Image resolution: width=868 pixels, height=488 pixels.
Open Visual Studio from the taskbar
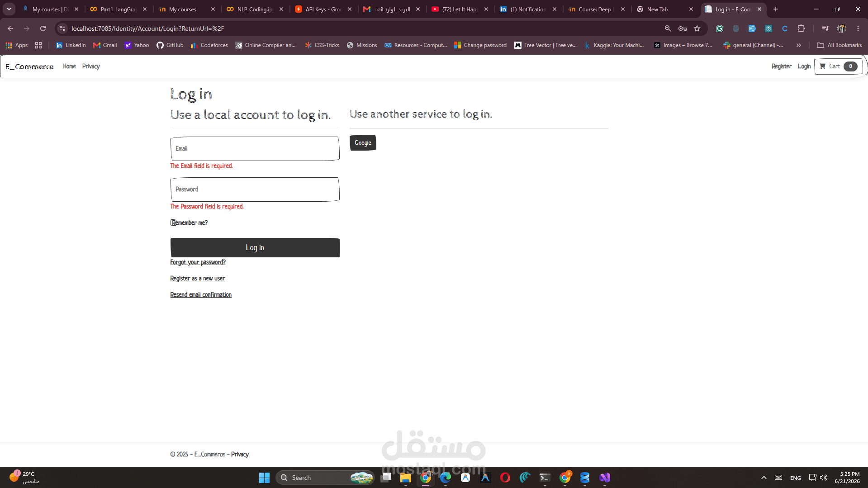click(605, 478)
